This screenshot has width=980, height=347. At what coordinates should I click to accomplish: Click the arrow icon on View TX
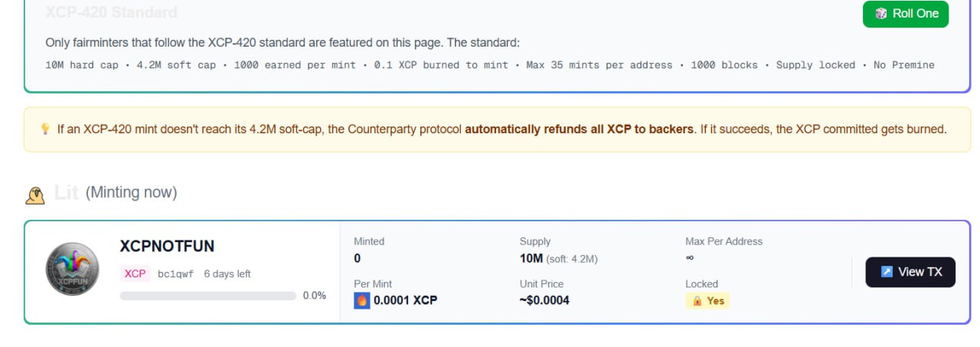click(887, 272)
